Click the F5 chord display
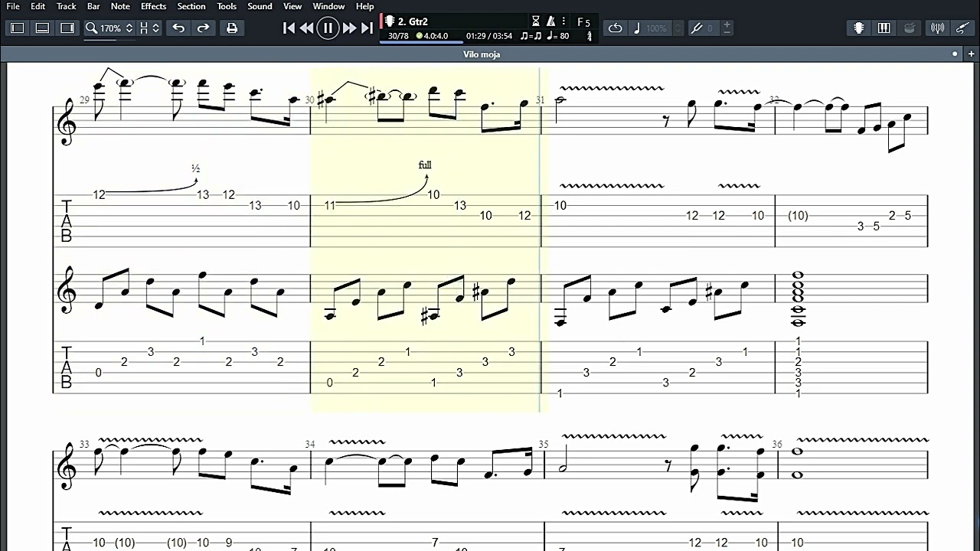This screenshot has width=980, height=551. pos(583,22)
